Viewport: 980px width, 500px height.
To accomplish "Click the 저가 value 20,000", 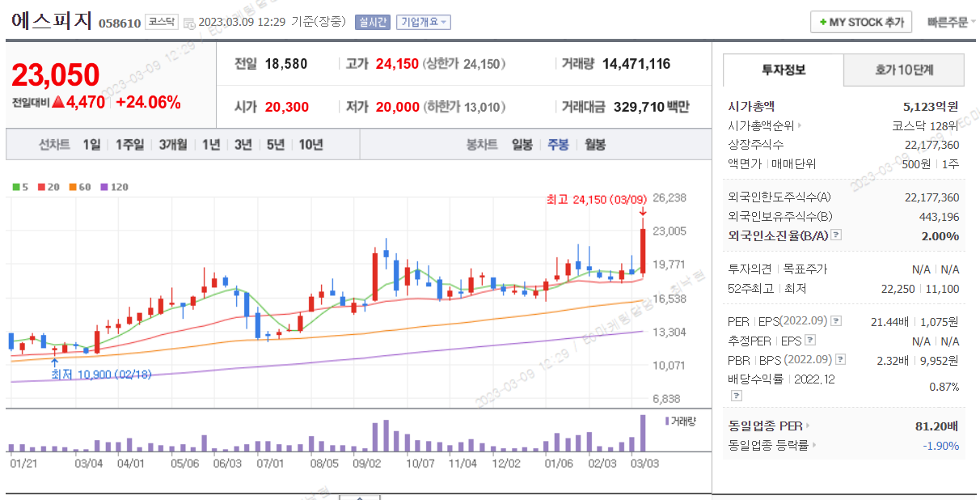I will [397, 107].
